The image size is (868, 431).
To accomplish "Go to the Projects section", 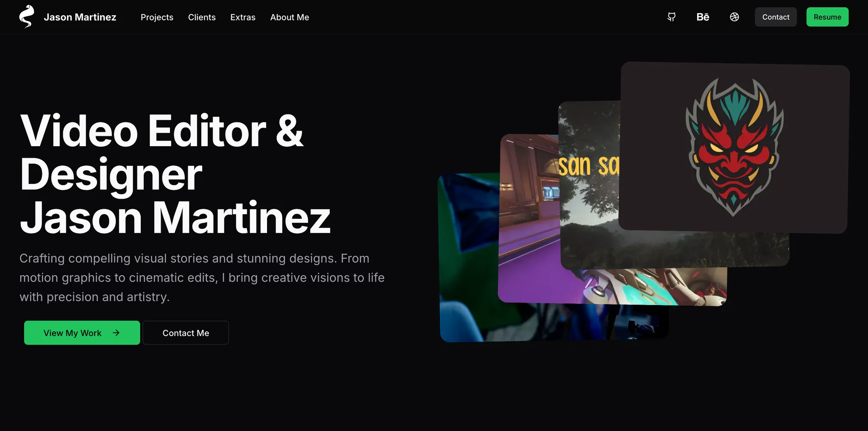I will click(157, 17).
